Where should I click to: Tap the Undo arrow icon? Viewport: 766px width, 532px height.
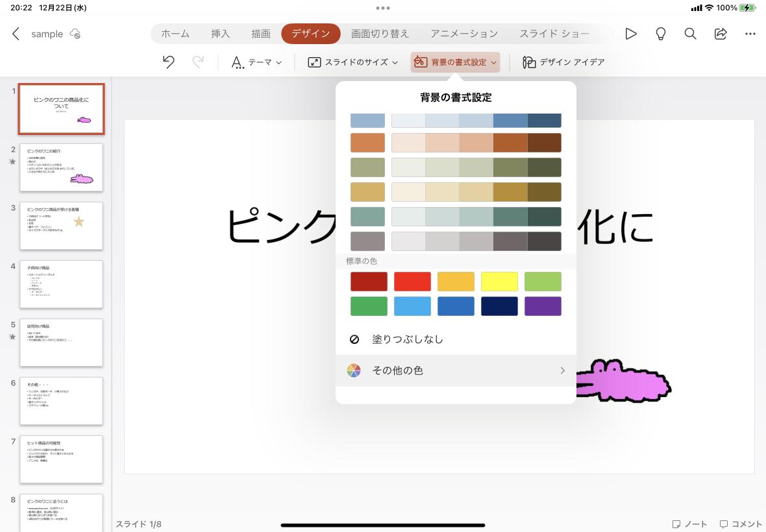tap(169, 62)
